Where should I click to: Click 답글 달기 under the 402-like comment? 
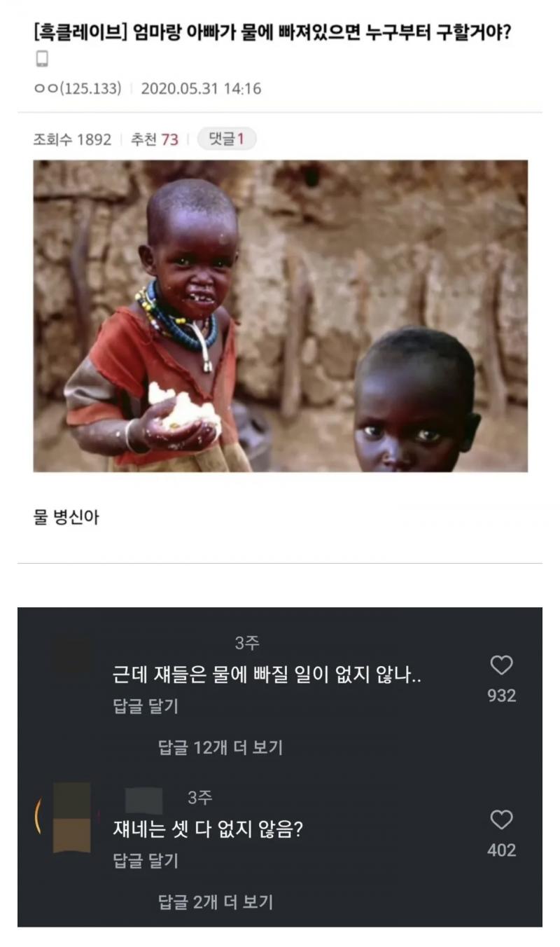pyautogui.click(x=146, y=861)
